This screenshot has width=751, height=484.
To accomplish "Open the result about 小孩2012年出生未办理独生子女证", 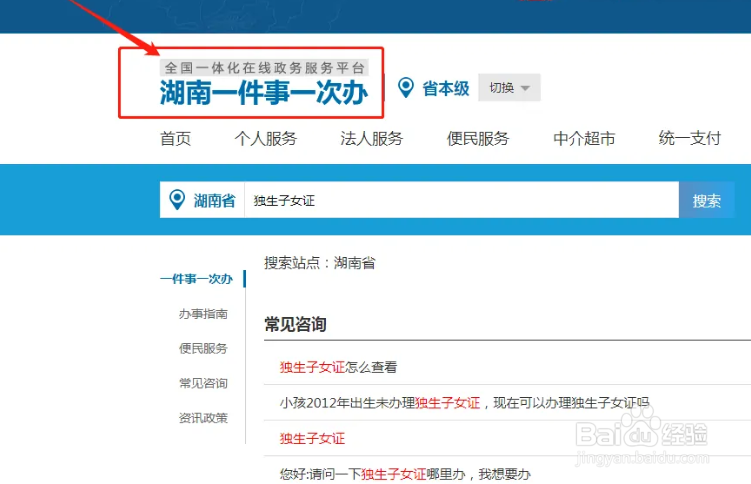I will point(464,403).
